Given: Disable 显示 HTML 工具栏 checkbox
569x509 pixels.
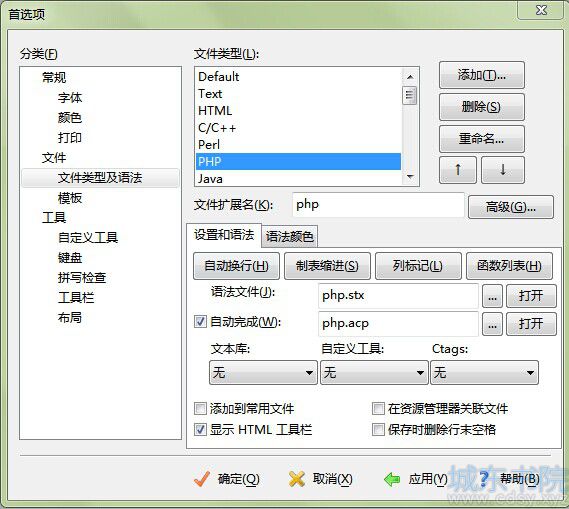Looking at the screenshot, I should [x=200, y=430].
